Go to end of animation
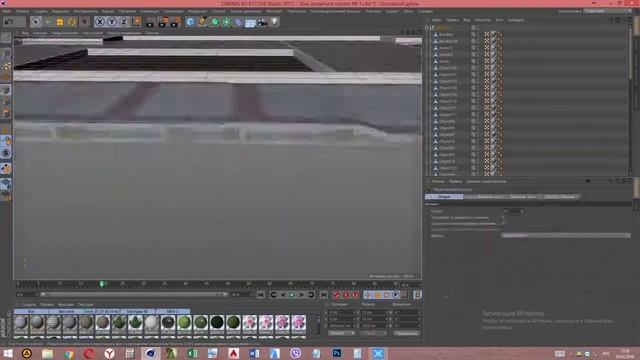This screenshot has width=640, height=360. 324,295
